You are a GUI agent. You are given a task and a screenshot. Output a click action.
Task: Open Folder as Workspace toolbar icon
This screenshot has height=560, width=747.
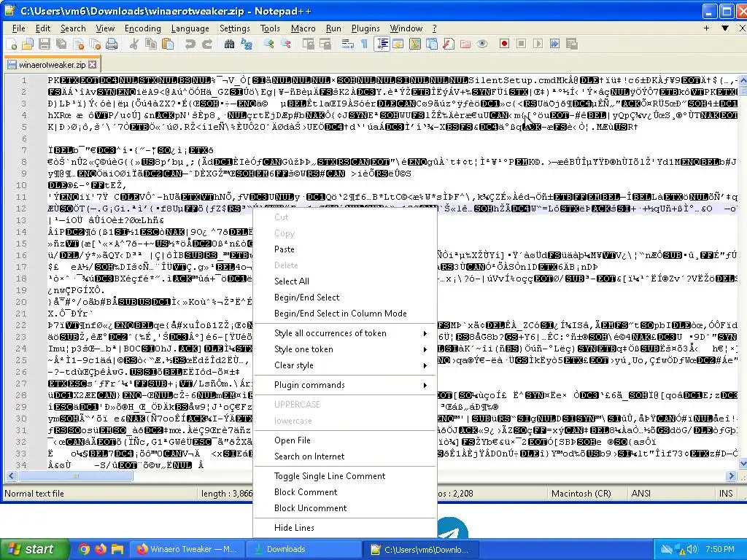pos(465,44)
